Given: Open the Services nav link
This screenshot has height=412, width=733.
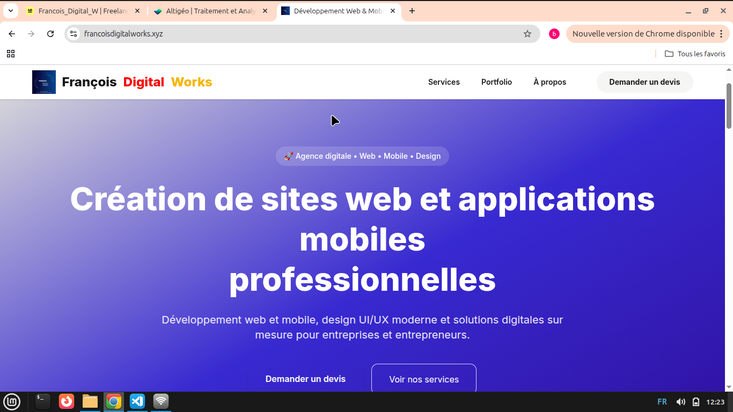Looking at the screenshot, I should 444,82.
